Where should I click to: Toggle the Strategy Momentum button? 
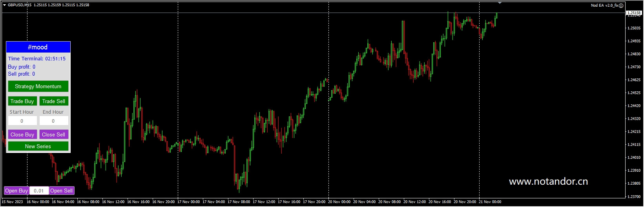(38, 86)
